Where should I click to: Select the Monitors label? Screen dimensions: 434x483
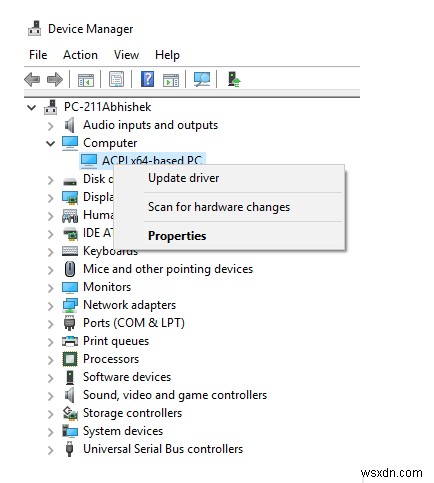click(107, 287)
